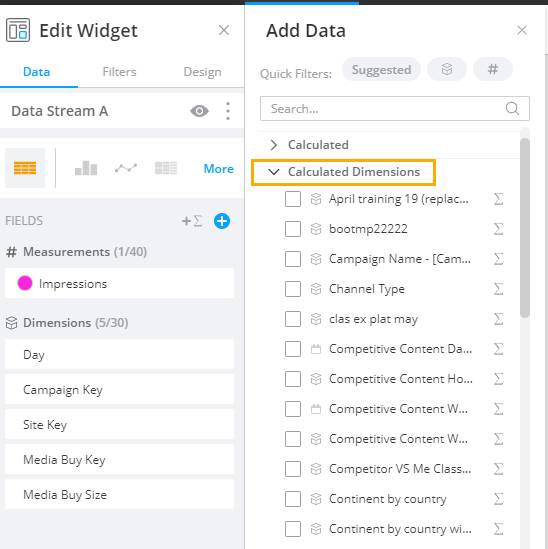Check the Competitor VS Me Class checkbox
The width and height of the screenshot is (548, 549).
(293, 469)
